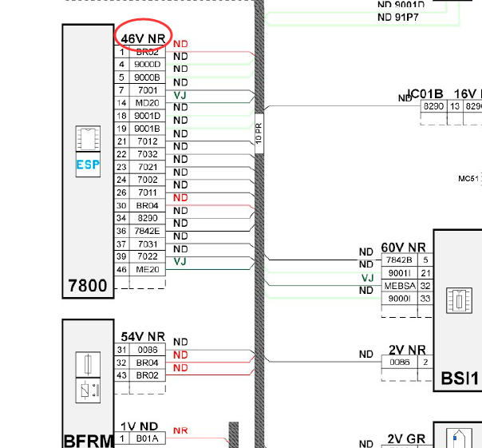Click the 10 PR harness label
This screenshot has width=482, height=448.
[259, 133]
